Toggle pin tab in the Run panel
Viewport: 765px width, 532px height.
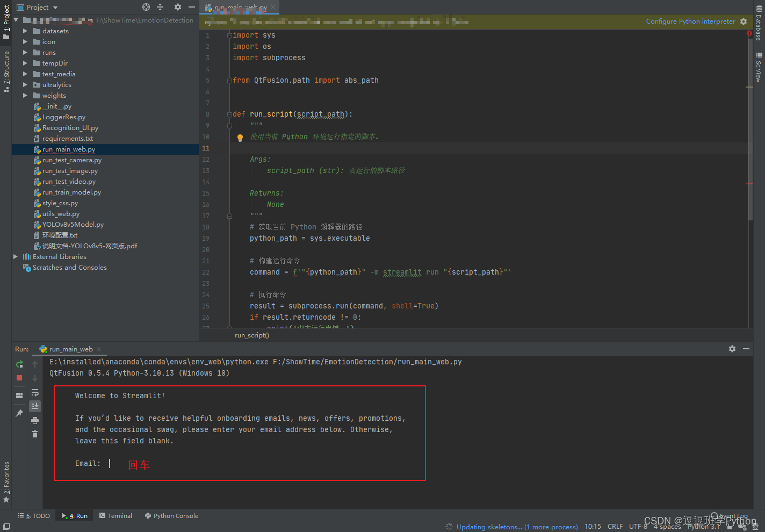[x=19, y=413]
